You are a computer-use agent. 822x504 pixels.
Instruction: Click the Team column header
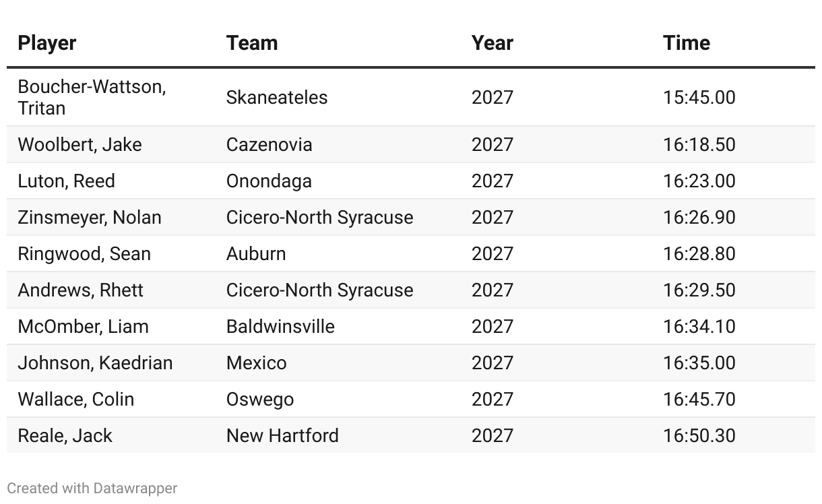click(x=252, y=43)
